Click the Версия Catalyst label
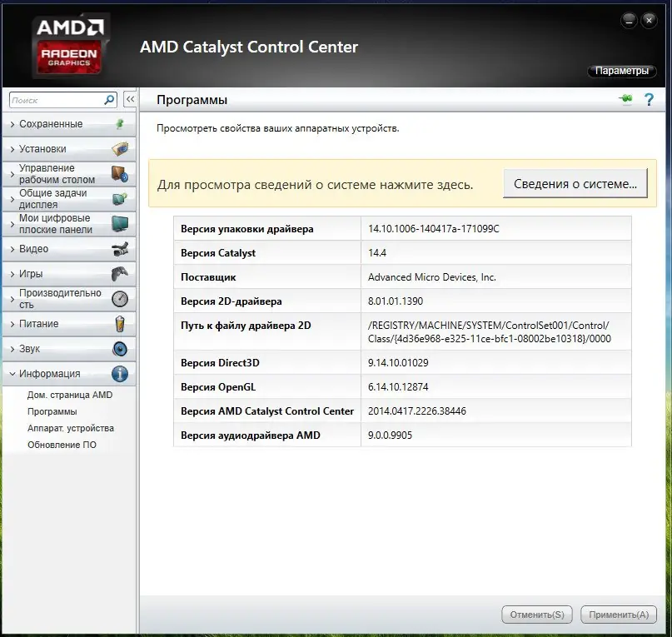The image size is (672, 637). click(x=218, y=253)
